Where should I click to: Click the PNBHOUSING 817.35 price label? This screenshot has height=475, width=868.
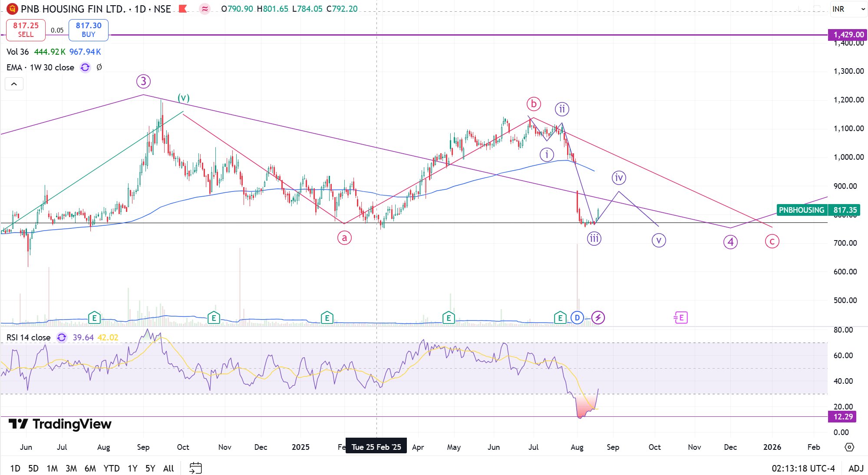818,210
